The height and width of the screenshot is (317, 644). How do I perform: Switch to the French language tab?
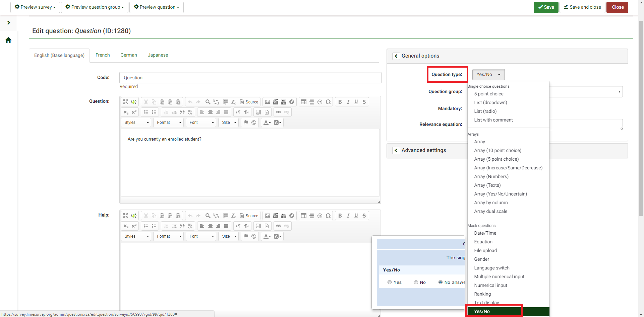pos(103,55)
